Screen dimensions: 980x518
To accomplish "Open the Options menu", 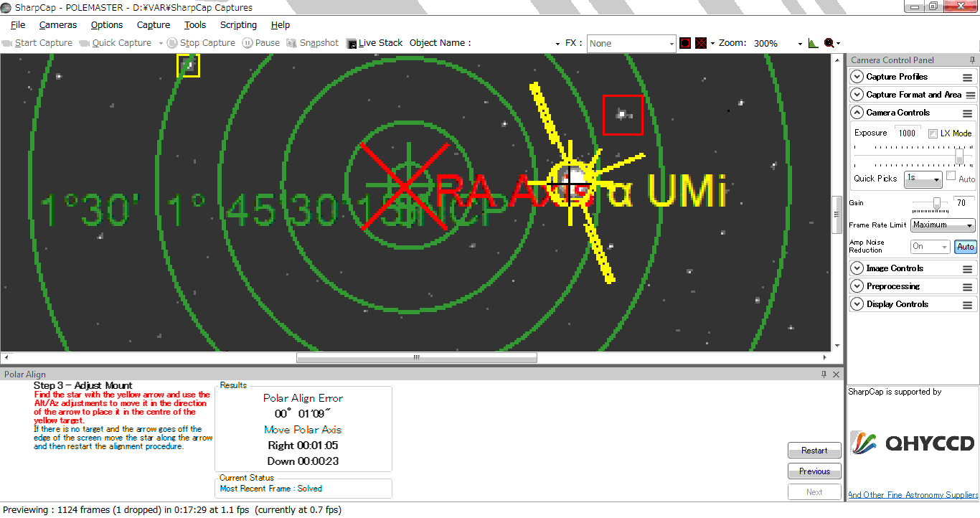I will point(107,25).
